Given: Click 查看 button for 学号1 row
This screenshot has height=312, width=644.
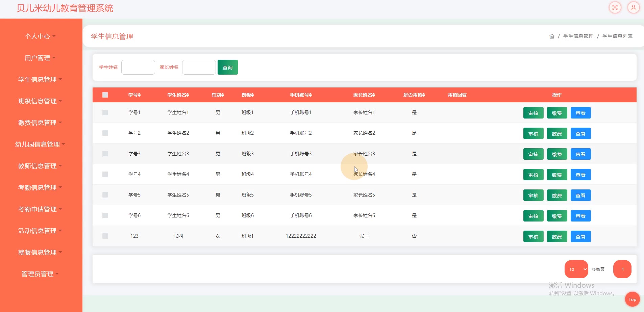Looking at the screenshot, I should (580, 113).
